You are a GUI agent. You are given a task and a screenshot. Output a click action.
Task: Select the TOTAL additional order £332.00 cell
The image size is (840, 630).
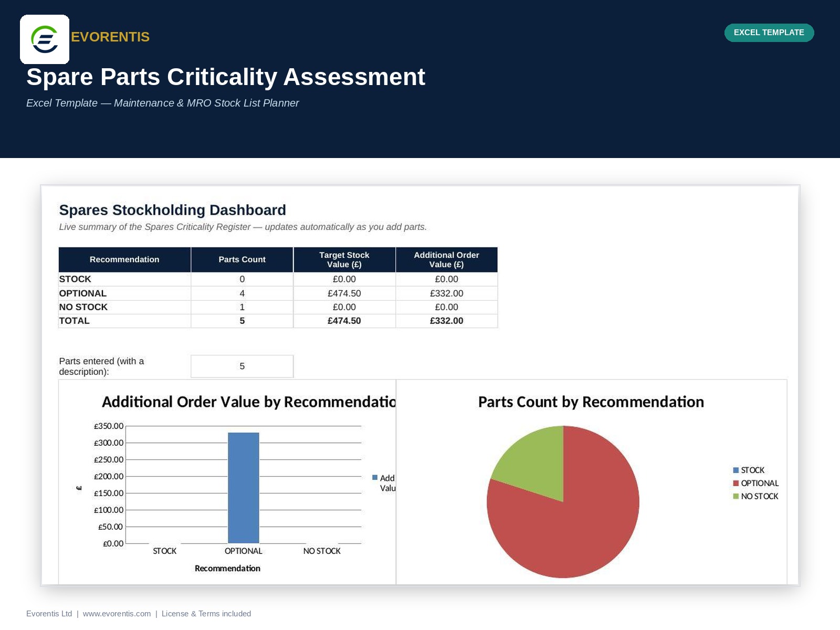446,321
